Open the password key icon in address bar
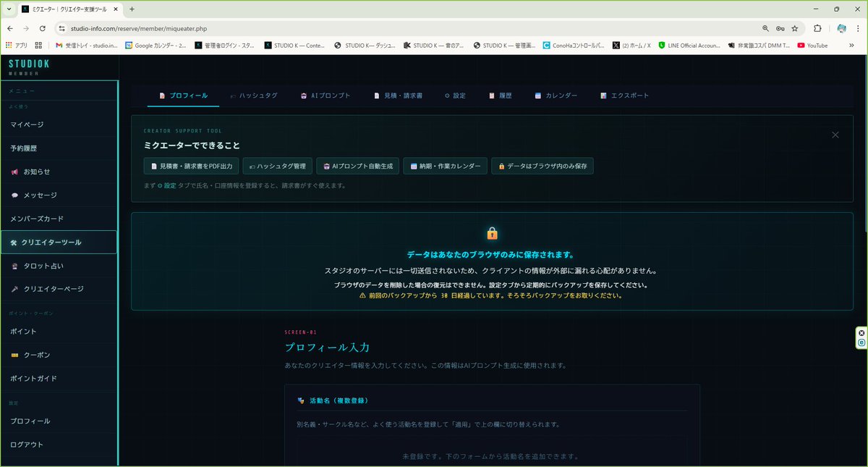Image resolution: width=868 pixels, height=467 pixels. (780, 28)
